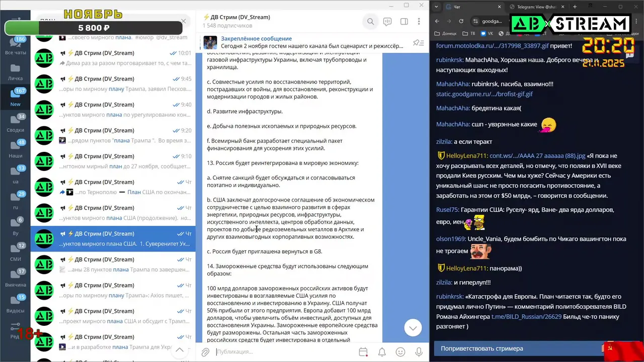Image resolution: width=644 pixels, height=362 pixels.
Task: Open result about 28 пунктов плана
Action: pos(113,264)
